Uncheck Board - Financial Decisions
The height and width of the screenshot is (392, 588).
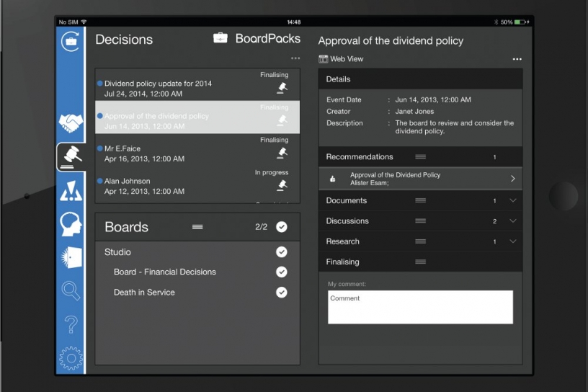(x=282, y=272)
